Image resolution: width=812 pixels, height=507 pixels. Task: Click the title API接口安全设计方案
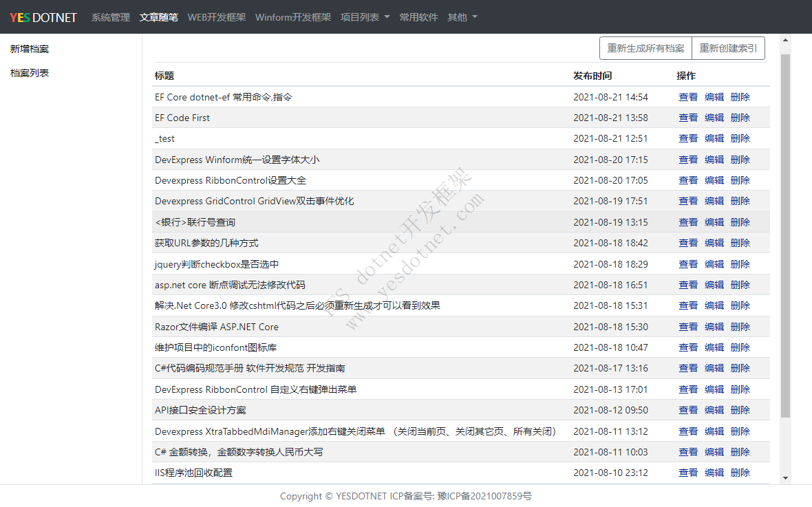[x=200, y=410]
